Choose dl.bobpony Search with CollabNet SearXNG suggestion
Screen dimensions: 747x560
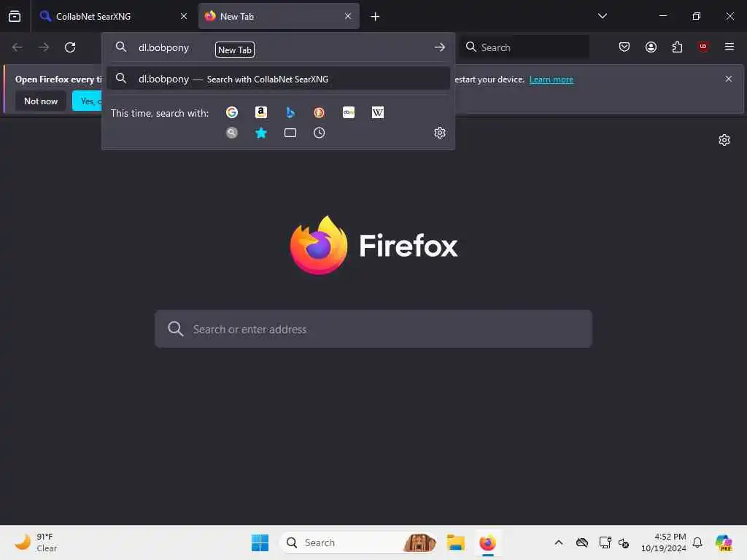278,79
